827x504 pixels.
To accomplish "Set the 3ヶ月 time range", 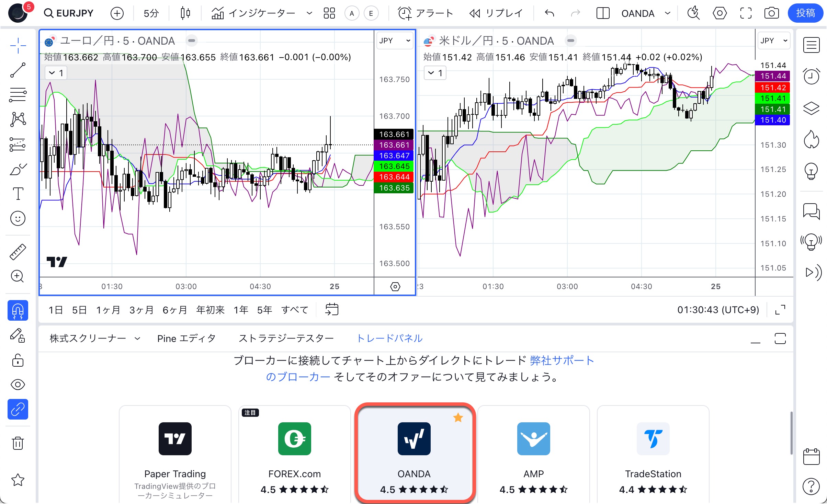I will coord(141,310).
